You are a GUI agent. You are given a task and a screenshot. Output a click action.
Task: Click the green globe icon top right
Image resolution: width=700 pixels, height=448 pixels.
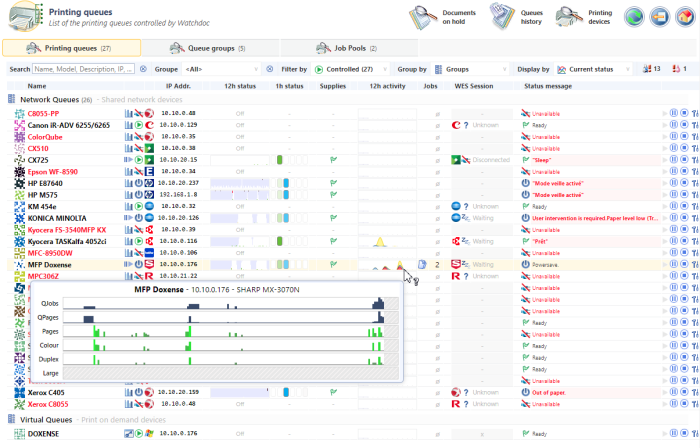click(x=633, y=17)
